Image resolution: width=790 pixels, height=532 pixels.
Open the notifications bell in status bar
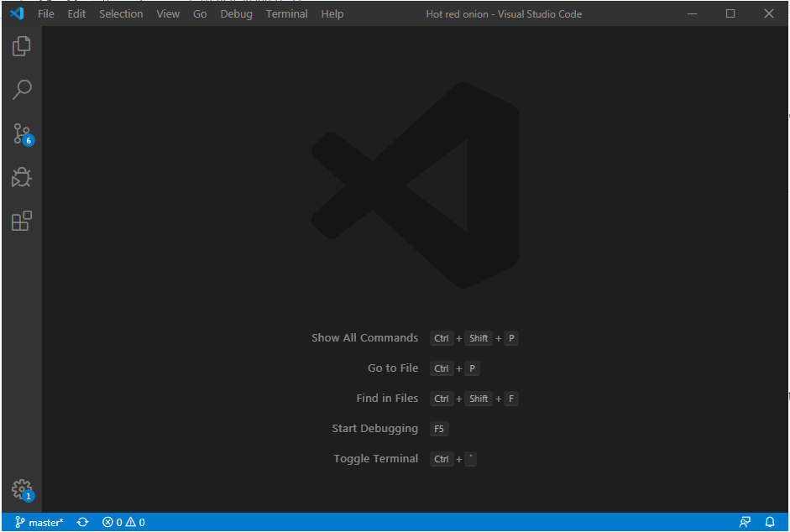[x=770, y=522]
